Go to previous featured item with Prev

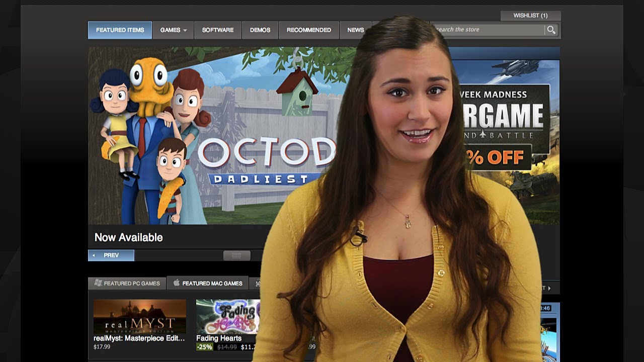click(x=111, y=255)
